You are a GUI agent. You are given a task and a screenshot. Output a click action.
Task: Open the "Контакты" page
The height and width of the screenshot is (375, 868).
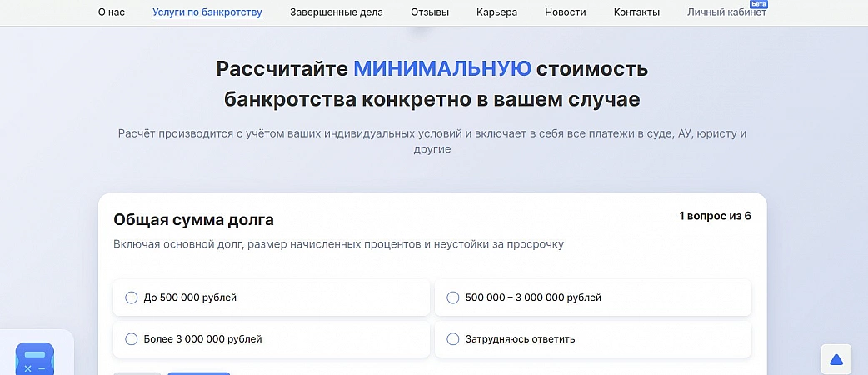click(x=636, y=12)
